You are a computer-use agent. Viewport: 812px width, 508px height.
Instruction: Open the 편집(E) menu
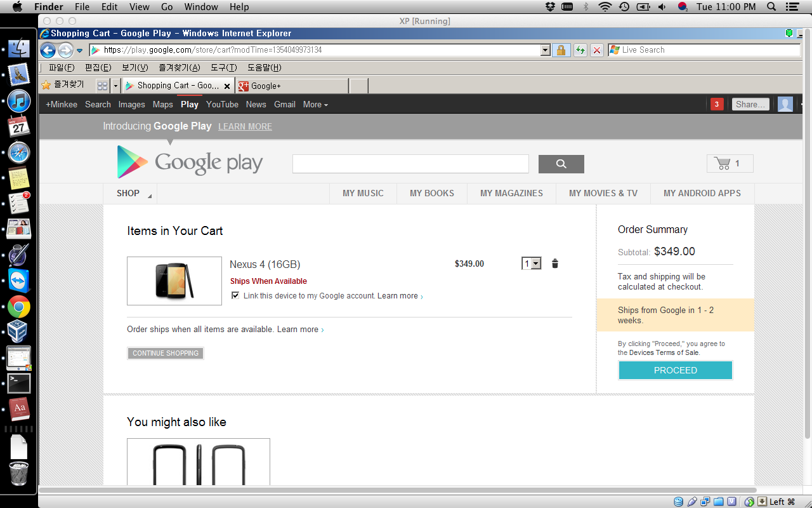98,68
